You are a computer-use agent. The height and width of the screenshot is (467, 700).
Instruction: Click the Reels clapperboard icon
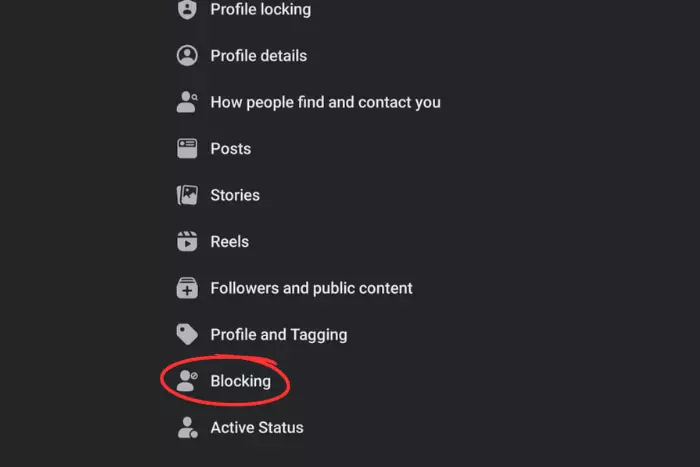point(187,242)
